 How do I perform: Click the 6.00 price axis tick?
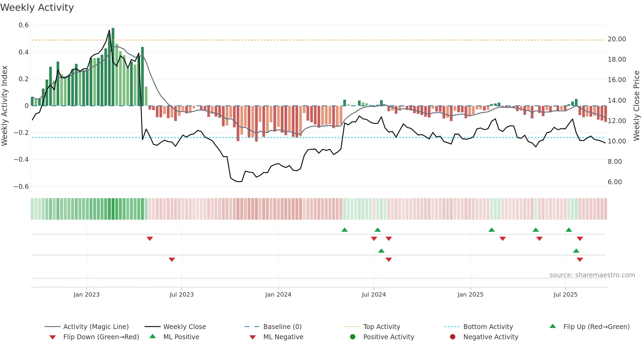(x=615, y=182)
